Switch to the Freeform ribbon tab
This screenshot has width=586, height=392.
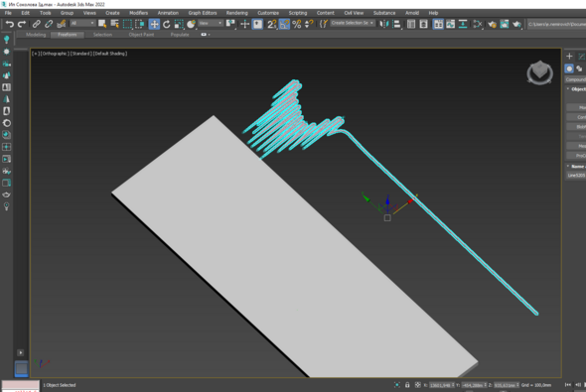tap(68, 35)
